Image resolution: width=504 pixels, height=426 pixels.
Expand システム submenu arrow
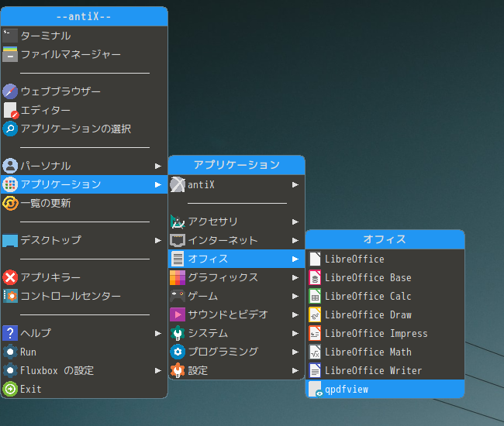point(295,333)
